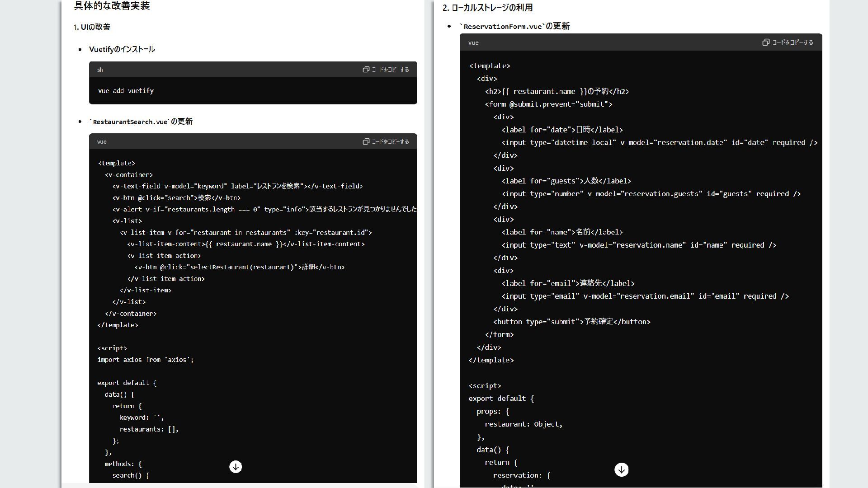
Task: Click the '具体的な改善実装' heading
Action: click(x=112, y=6)
